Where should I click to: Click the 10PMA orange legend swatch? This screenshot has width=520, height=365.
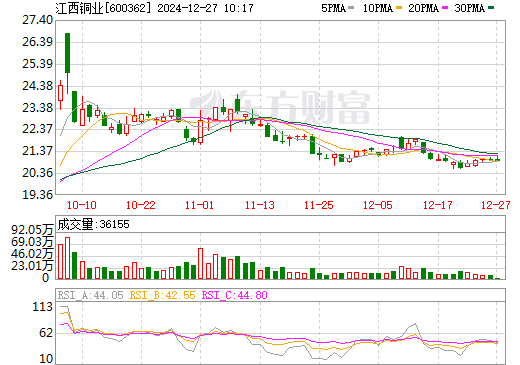tap(399, 8)
